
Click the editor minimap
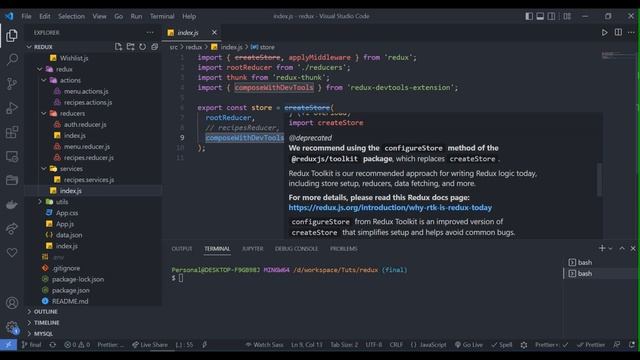click(618, 55)
